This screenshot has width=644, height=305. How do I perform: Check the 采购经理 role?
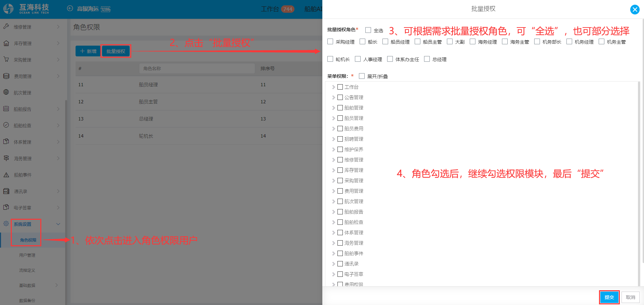tap(330, 42)
